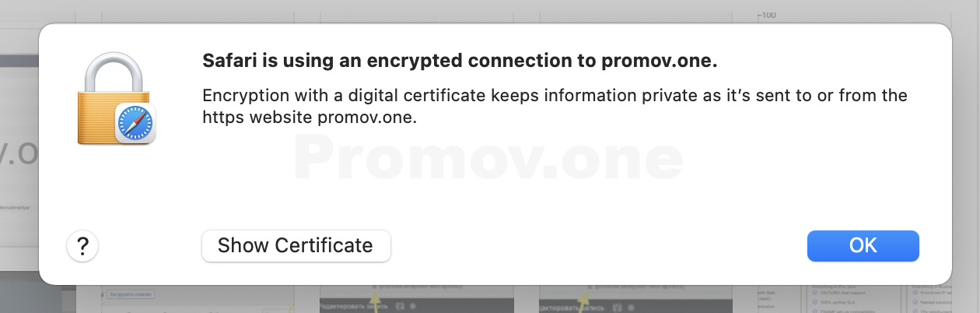Click the encryption description paragraph

[x=555, y=107]
